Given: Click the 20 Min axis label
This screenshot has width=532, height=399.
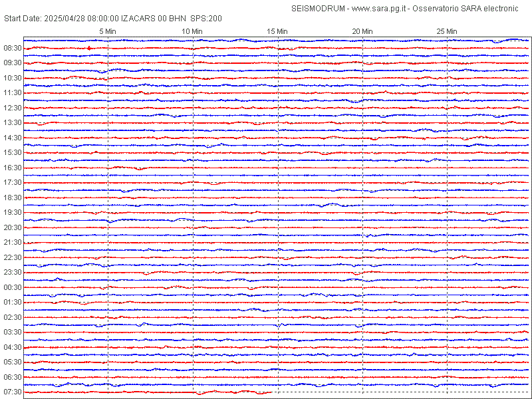Looking at the screenshot, I should pyautogui.click(x=362, y=31).
